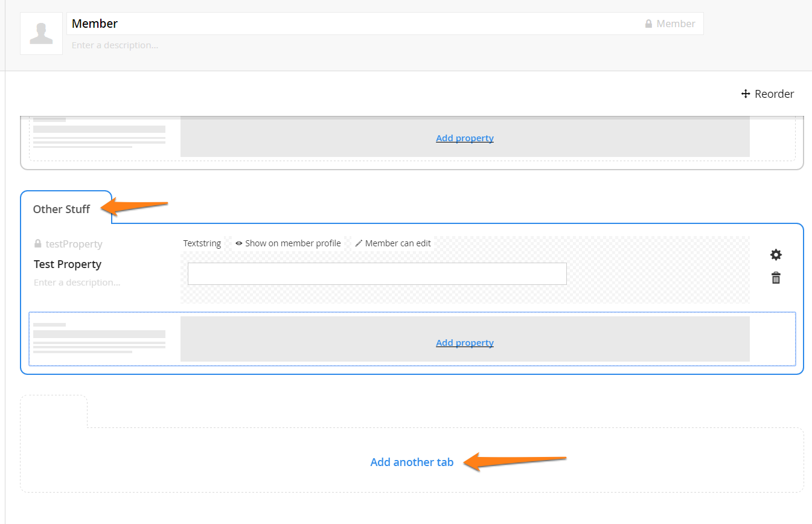Viewport: 812px width, 524px height.
Task: Click Add property in the upper tab
Action: tap(464, 138)
